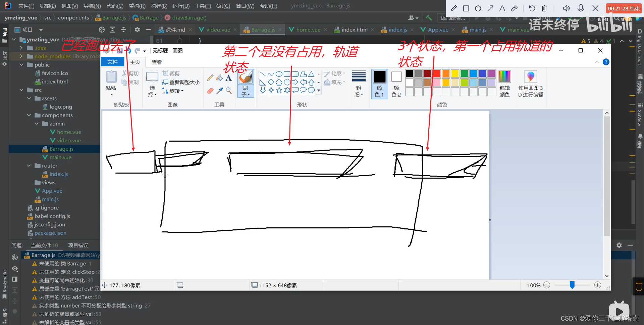Image resolution: width=644 pixels, height=325 pixels.
Task: Click the Crop button in Paint
Action: 171,74
